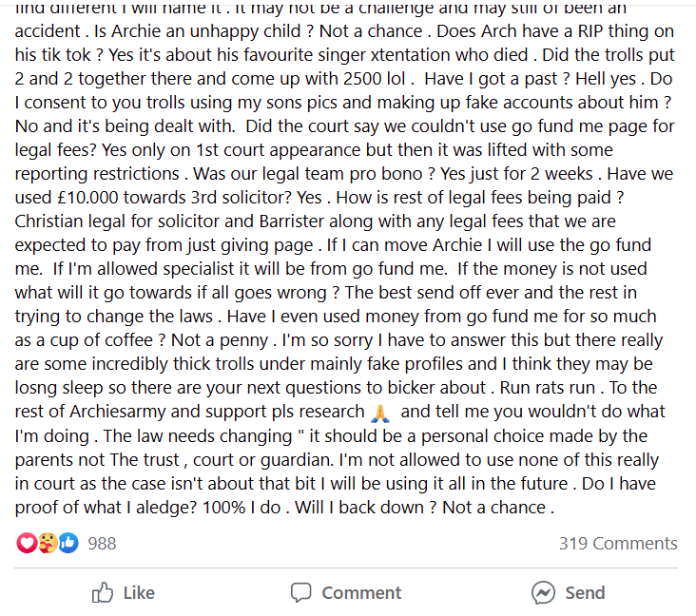This screenshot has height=616, width=696.
Task: Click the Like button label
Action: point(139,593)
